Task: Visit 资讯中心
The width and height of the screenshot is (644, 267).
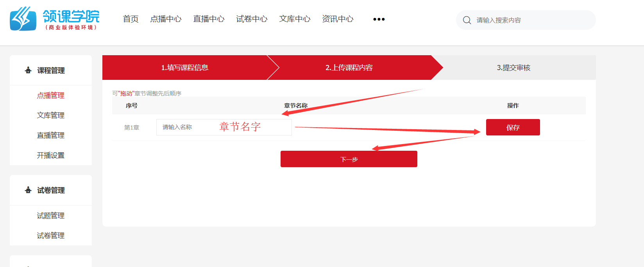Action: (338, 19)
